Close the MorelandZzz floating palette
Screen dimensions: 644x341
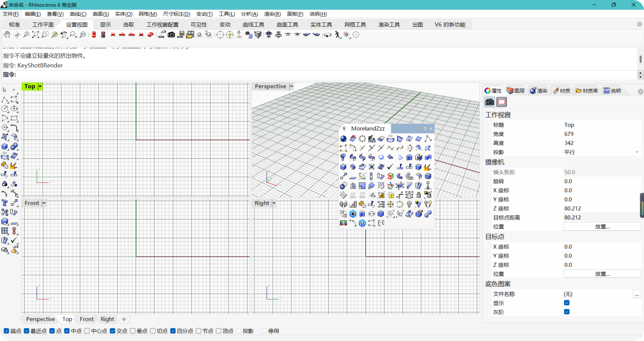coord(431,129)
